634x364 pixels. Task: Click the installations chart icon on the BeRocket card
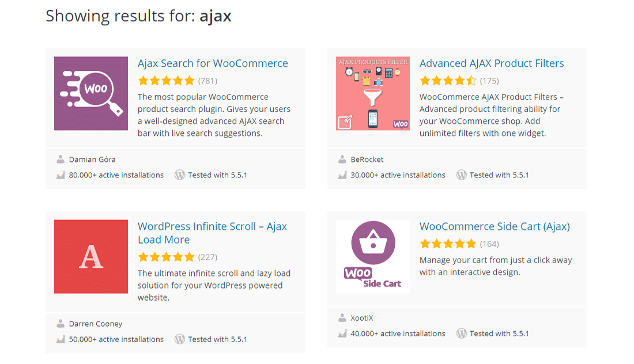[x=342, y=175]
